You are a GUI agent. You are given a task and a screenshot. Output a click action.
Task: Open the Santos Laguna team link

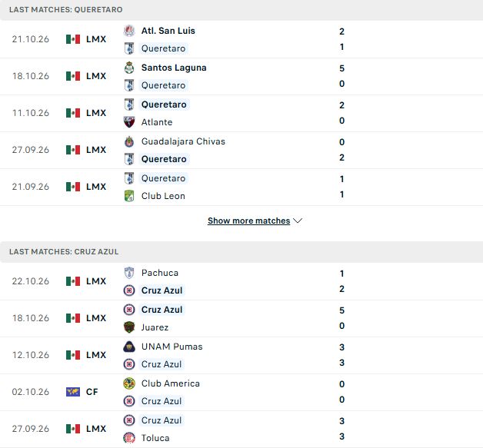(174, 68)
